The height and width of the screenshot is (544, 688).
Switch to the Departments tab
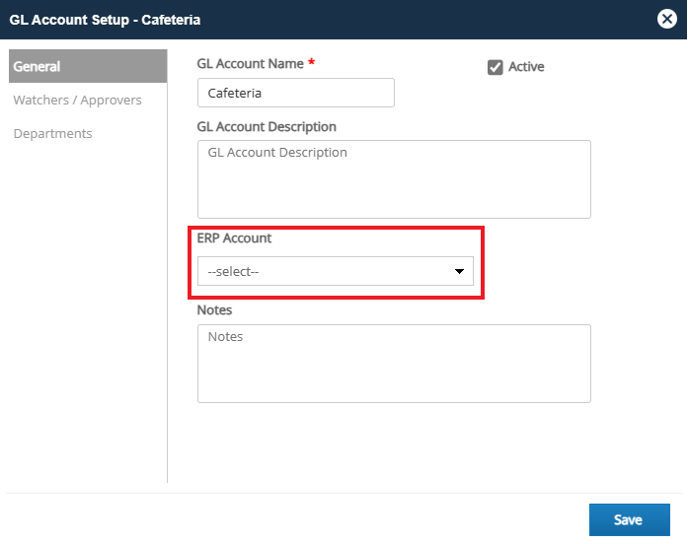click(53, 133)
